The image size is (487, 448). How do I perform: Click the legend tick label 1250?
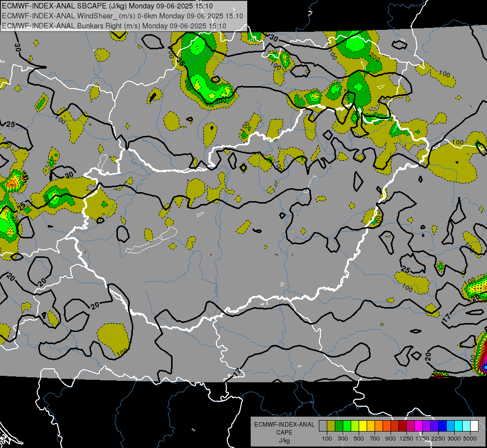point(406,439)
